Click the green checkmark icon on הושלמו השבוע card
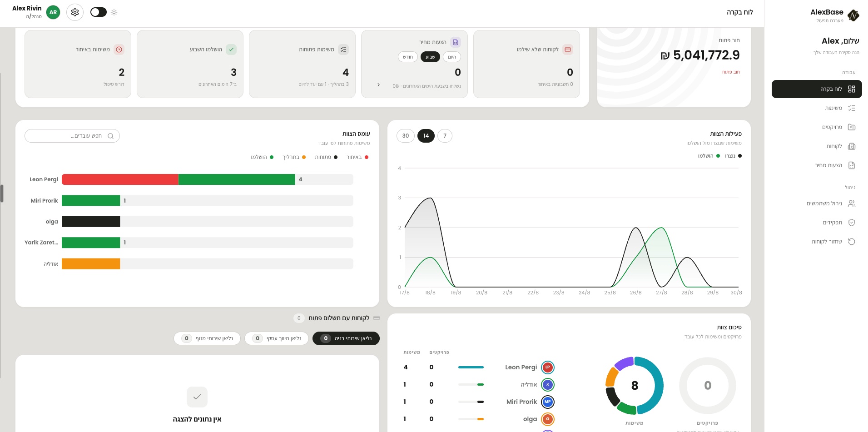Image resolution: width=868 pixels, height=432 pixels. [231, 50]
